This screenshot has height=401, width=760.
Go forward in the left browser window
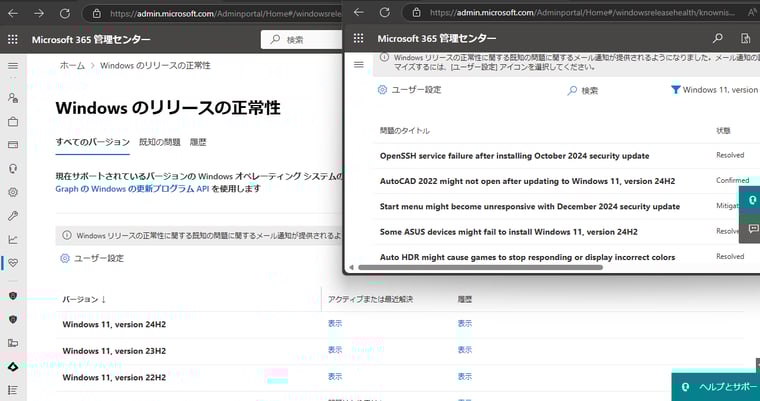point(39,14)
